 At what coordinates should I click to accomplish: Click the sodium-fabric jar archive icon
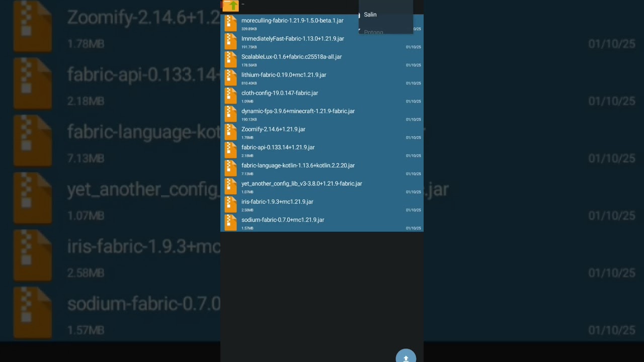tap(231, 223)
